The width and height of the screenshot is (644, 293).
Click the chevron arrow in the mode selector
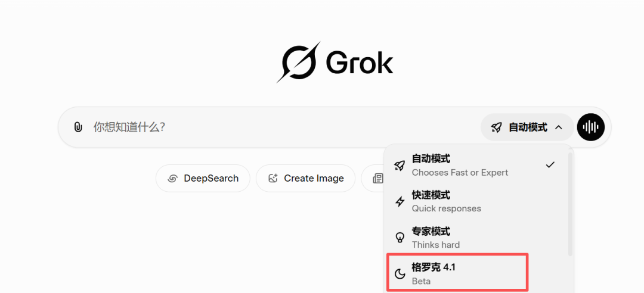coord(559,127)
